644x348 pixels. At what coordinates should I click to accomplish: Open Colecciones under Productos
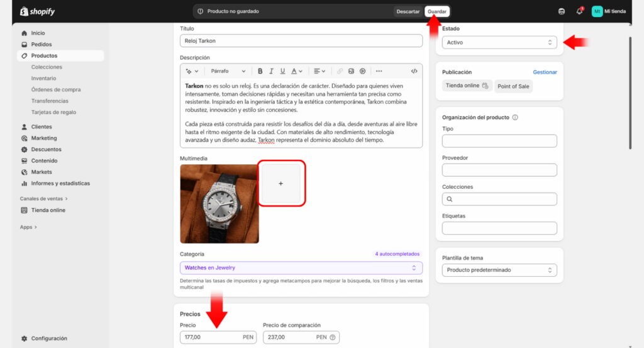47,67
